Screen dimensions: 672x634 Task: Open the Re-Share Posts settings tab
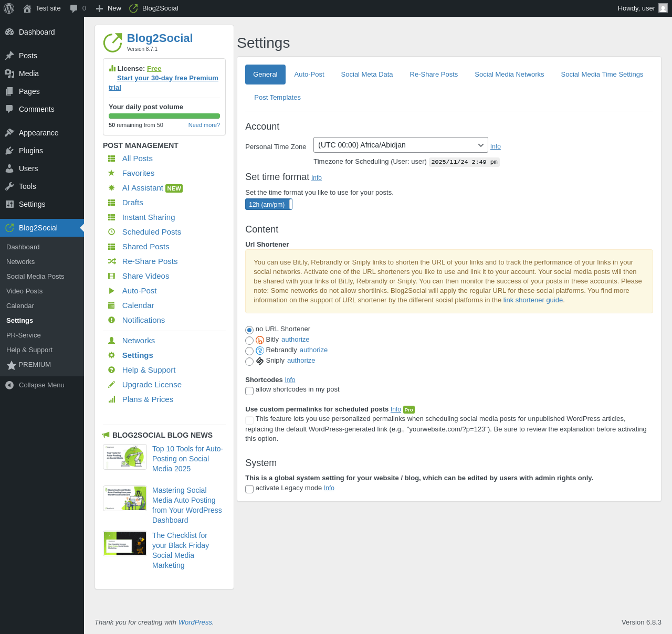434,75
